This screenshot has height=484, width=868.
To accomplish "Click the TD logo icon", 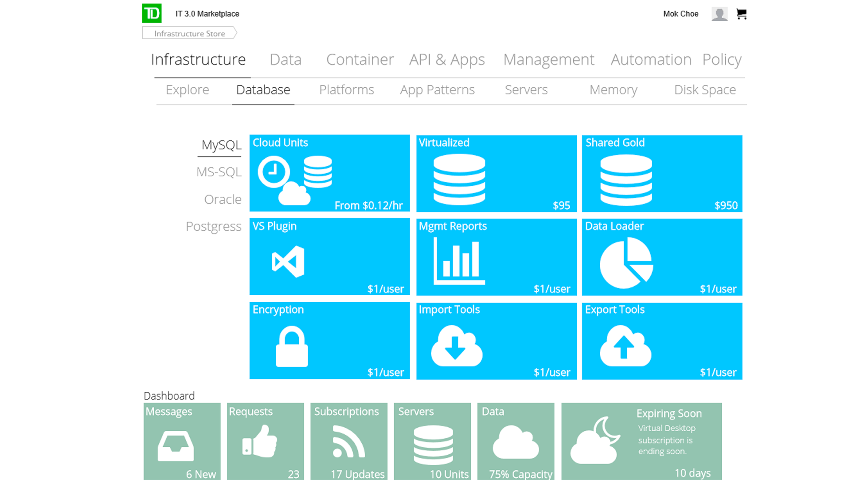I will pyautogui.click(x=152, y=13).
